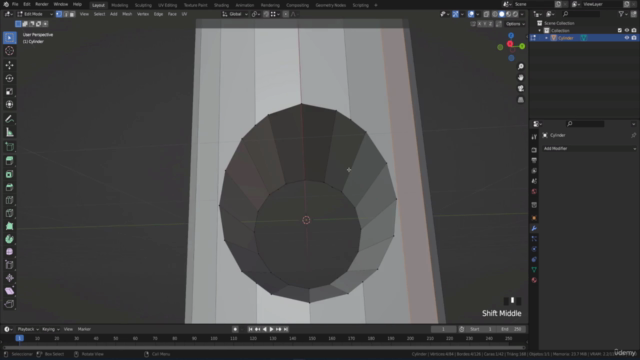Choose the Knife tool
The height and width of the screenshot is (360, 640).
tap(9, 213)
